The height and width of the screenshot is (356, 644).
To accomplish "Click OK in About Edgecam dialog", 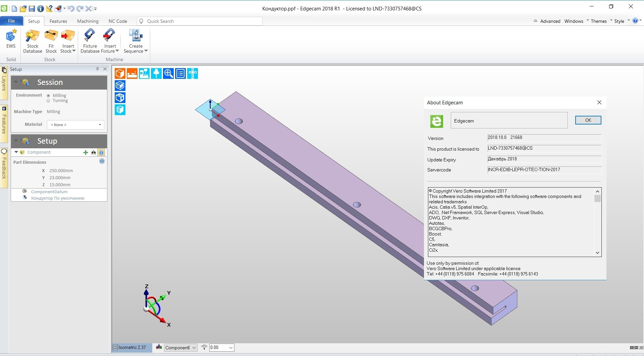I will click(x=588, y=120).
